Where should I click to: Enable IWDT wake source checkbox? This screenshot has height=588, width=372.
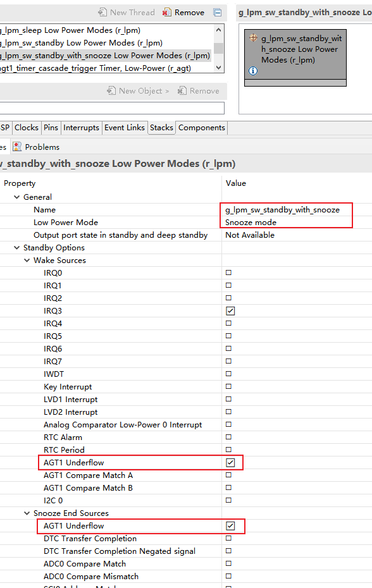click(x=228, y=374)
